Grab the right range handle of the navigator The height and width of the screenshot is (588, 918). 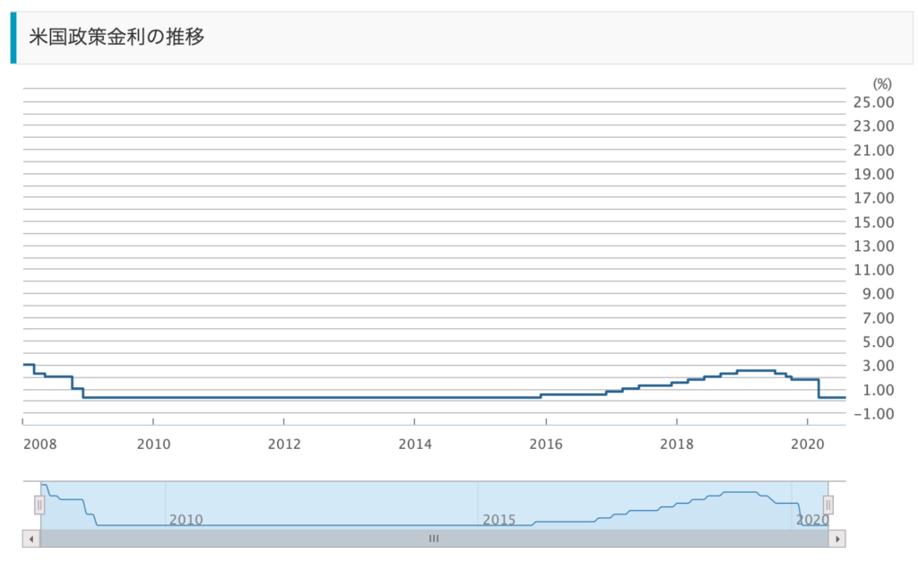click(x=828, y=506)
